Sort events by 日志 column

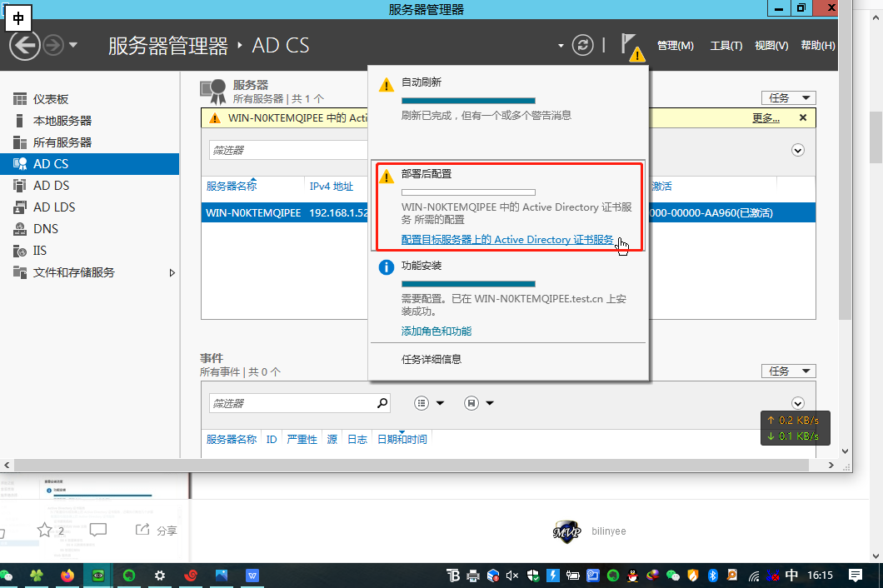point(357,439)
